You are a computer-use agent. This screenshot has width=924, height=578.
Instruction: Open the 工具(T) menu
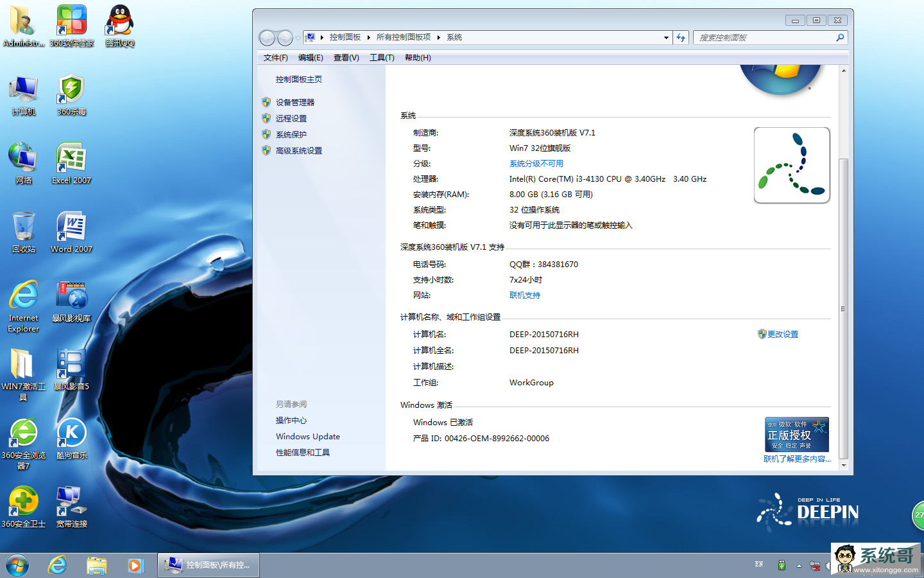coord(382,58)
